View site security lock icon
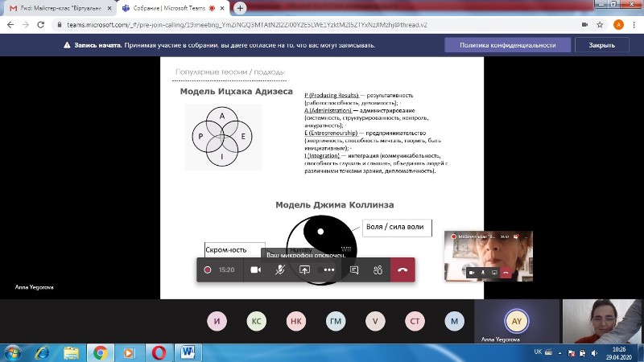 pos(60,25)
